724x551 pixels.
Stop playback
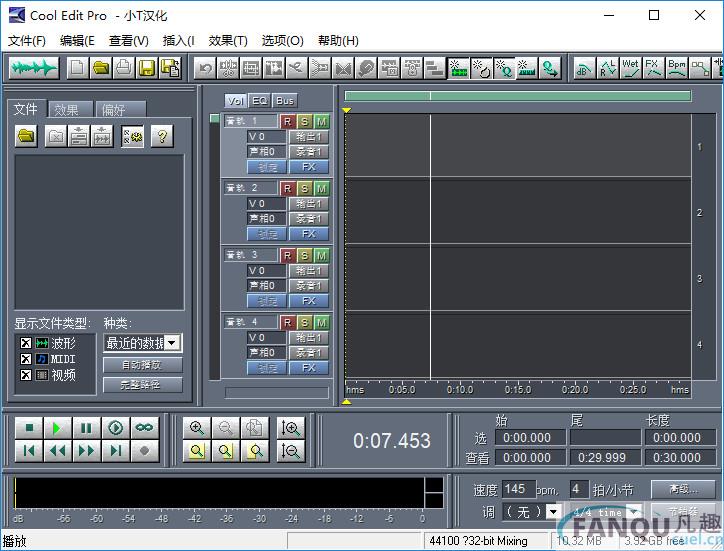pyautogui.click(x=29, y=428)
